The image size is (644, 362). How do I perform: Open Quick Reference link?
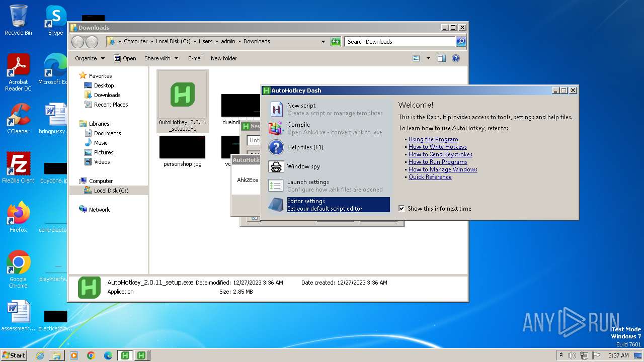click(430, 177)
